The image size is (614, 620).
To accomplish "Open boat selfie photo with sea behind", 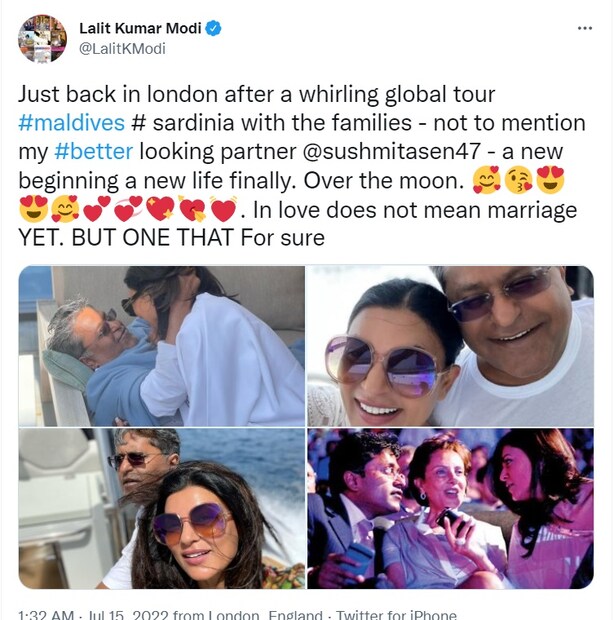I will coord(161,508).
